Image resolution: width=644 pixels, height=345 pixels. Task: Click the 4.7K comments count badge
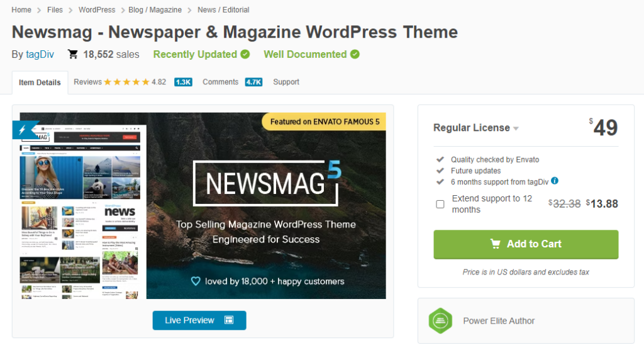pos(254,82)
